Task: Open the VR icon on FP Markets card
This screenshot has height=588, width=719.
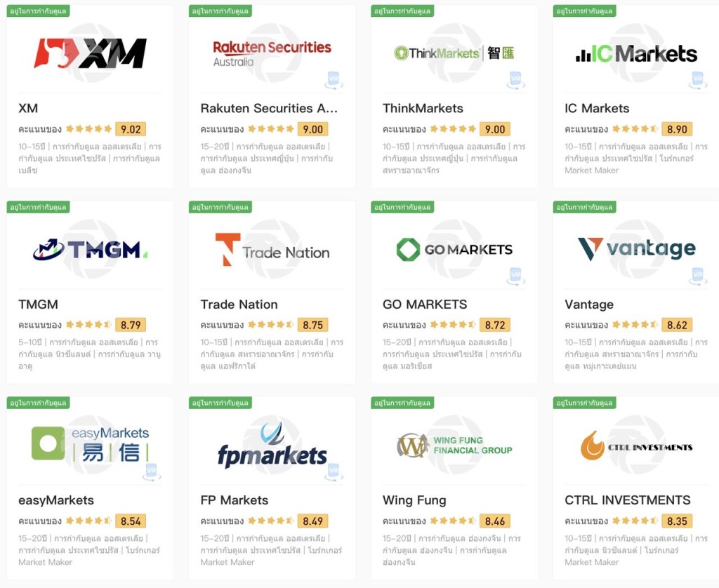Action: pyautogui.click(x=334, y=472)
